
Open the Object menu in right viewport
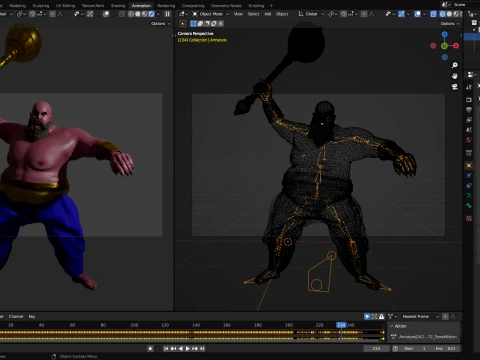(282, 14)
